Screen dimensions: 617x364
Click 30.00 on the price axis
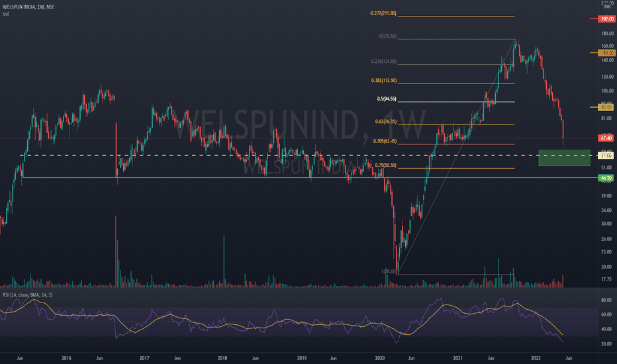607,224
